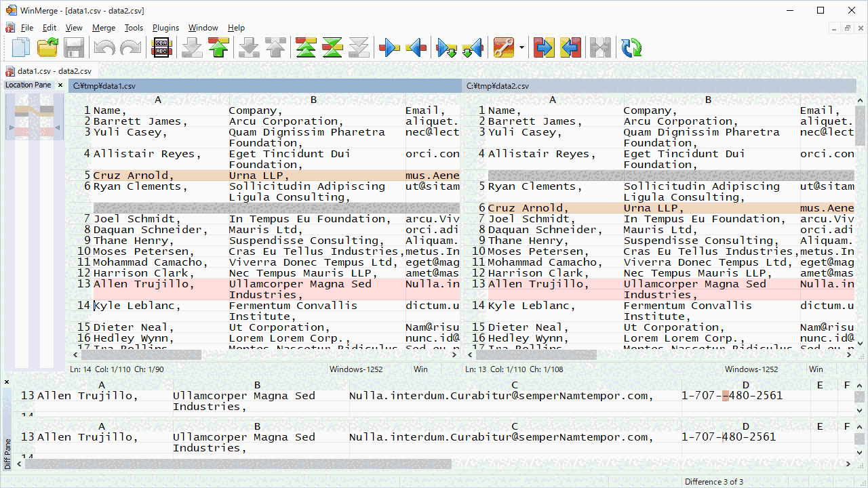Open the Merge menu
868x488 pixels.
point(103,28)
